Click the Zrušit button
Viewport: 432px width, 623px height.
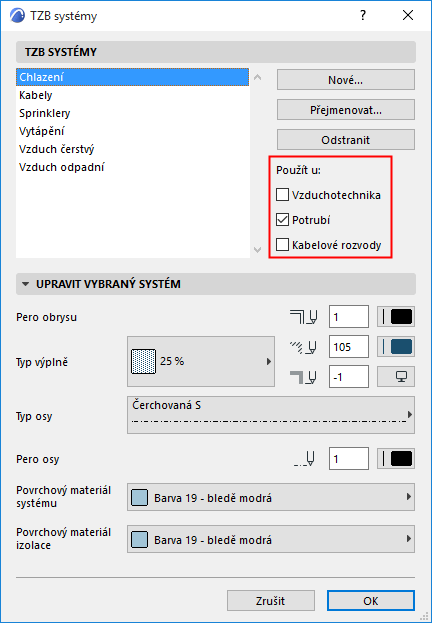271,600
